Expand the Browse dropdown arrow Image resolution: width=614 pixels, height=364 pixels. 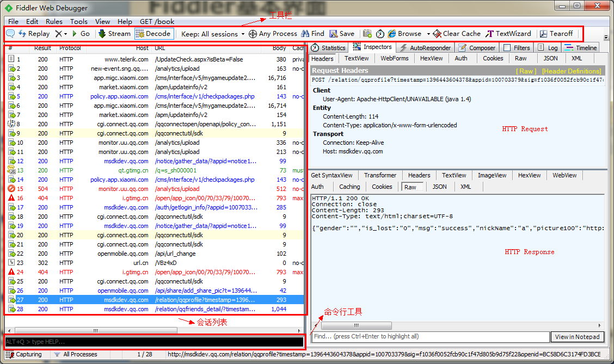coord(428,34)
